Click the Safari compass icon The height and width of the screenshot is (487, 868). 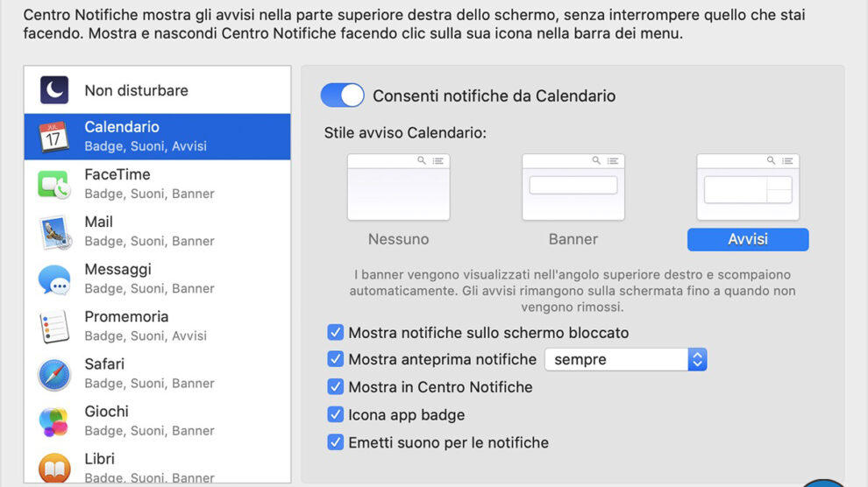[54, 374]
